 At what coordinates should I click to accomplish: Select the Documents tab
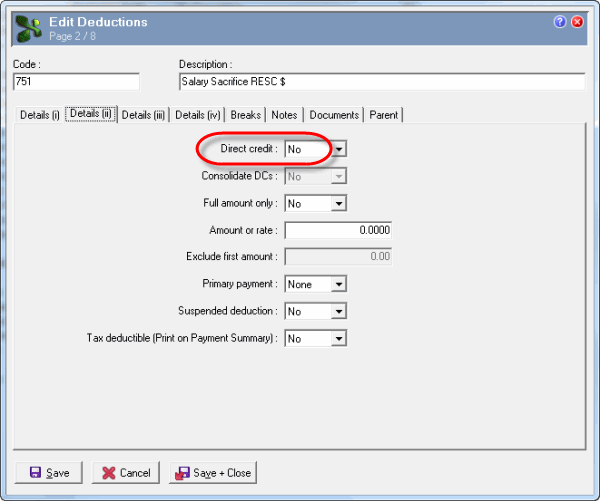(333, 115)
